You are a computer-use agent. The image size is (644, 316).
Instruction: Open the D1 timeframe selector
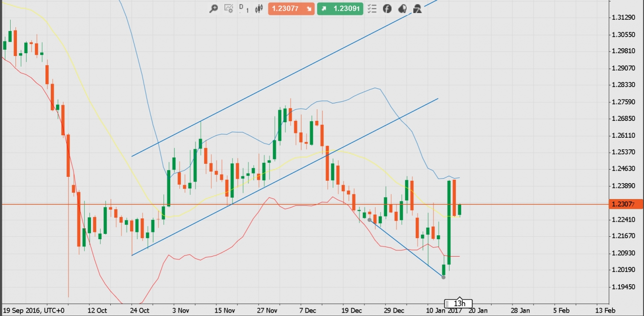(244, 9)
